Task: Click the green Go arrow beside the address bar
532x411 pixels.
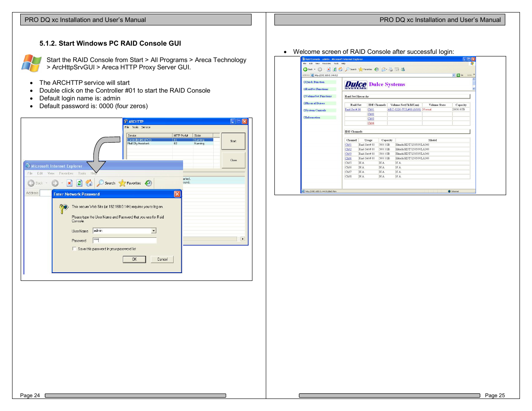Action: click(x=458, y=75)
